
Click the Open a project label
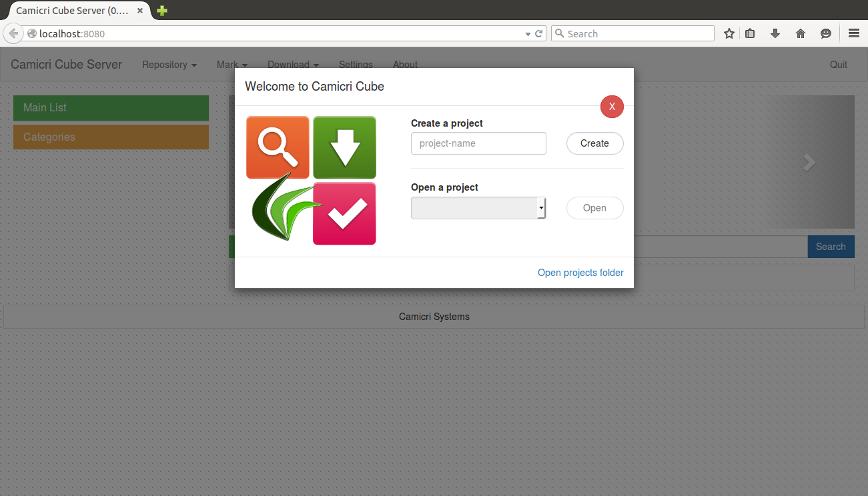444,187
